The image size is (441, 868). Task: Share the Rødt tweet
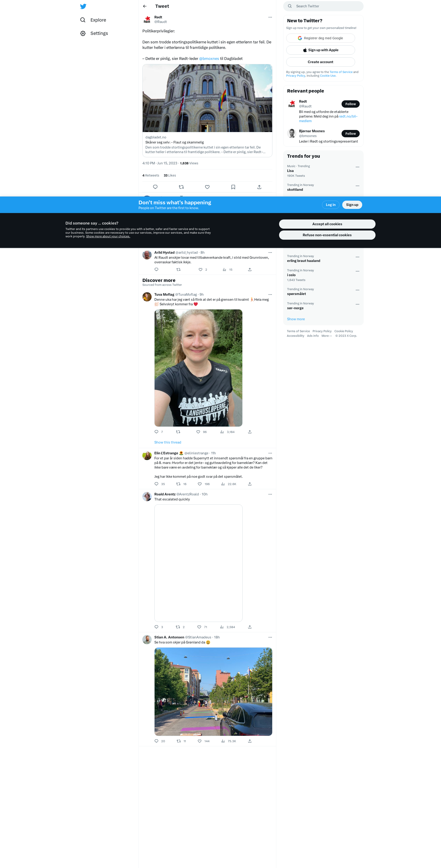(x=259, y=187)
